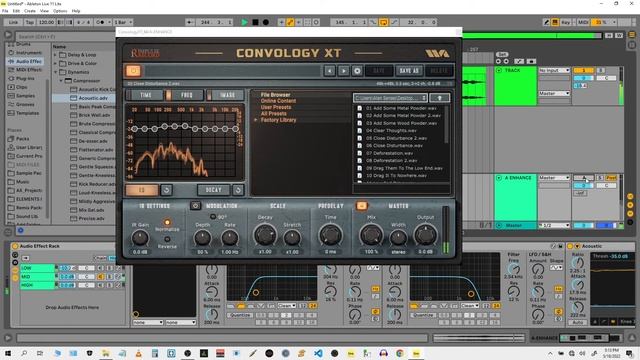Image resolution: width=640 pixels, height=360 pixels.
Task: Click the Master Output knob
Action: (425, 236)
